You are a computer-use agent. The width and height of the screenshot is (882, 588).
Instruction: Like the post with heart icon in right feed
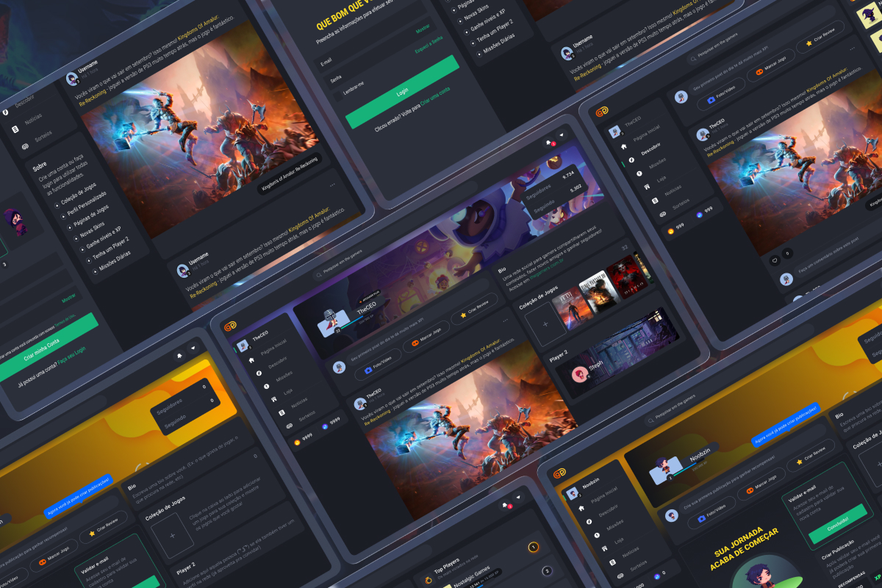tap(775, 260)
